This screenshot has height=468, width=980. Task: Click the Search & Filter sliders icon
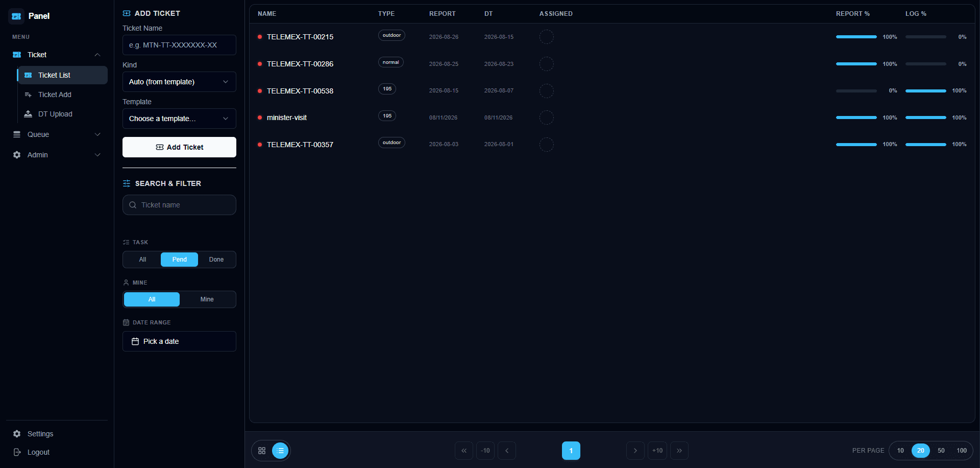click(127, 183)
